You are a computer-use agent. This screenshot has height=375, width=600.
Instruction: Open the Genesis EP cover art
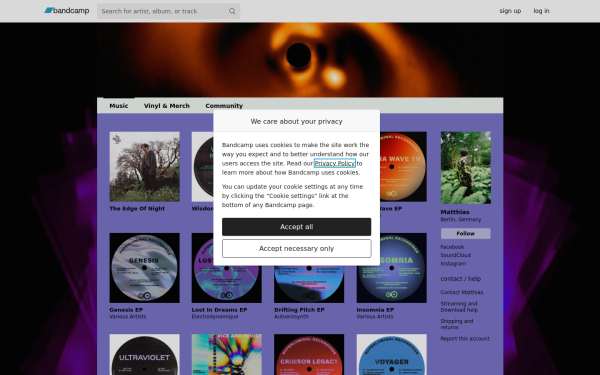click(144, 268)
